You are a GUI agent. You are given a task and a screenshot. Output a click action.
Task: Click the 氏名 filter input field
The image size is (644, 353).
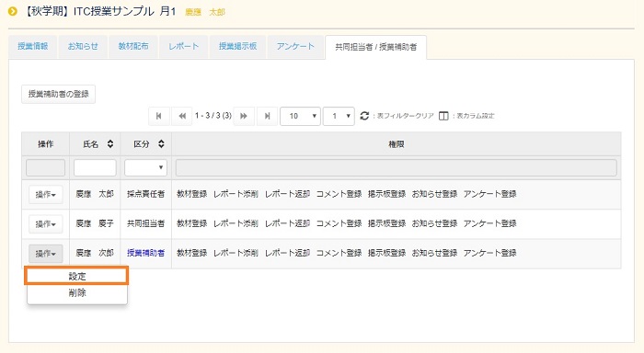(x=95, y=167)
